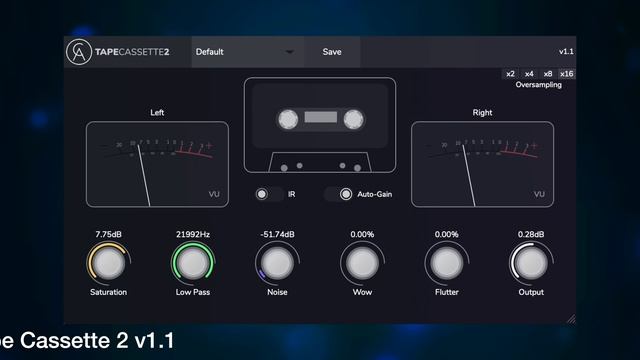640x360 pixels.
Task: Click the Noise label
Action: (277, 292)
